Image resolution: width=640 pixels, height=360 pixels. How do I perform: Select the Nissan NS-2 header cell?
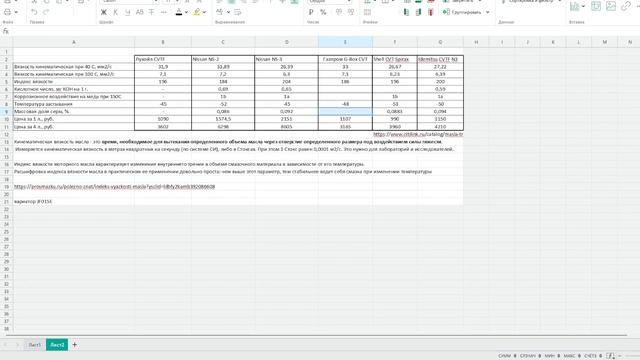[222, 59]
